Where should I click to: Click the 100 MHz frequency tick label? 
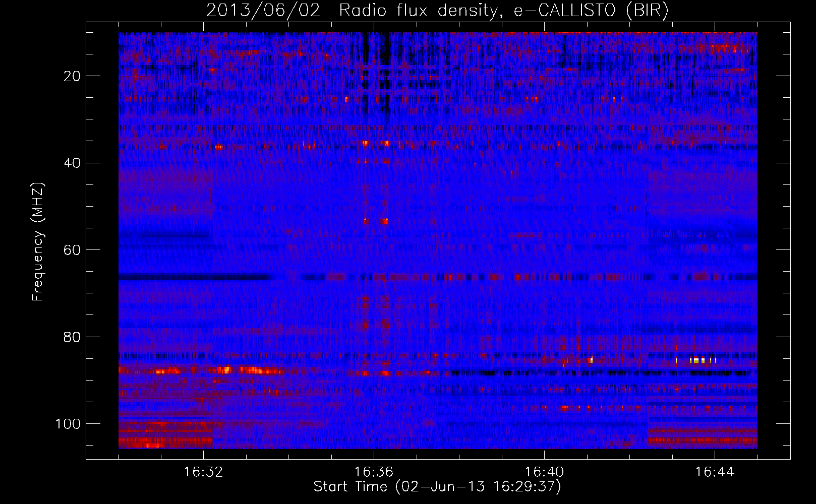tap(68, 424)
